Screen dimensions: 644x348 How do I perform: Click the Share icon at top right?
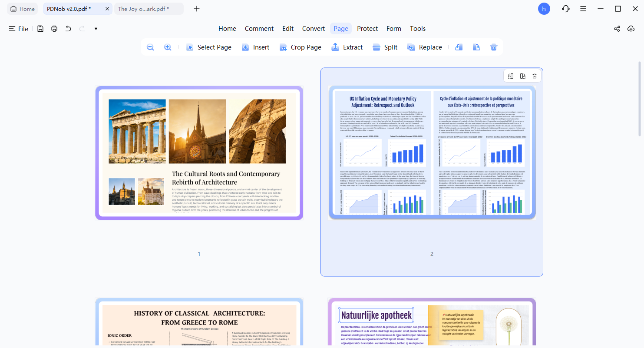click(617, 28)
